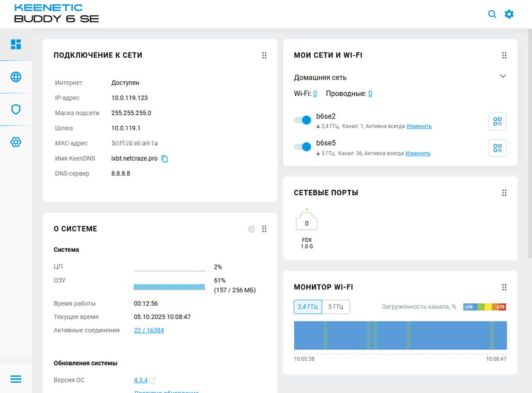
Task: Switch Wi-Fi monitor to 5 ГГц tab
Action: [335, 307]
